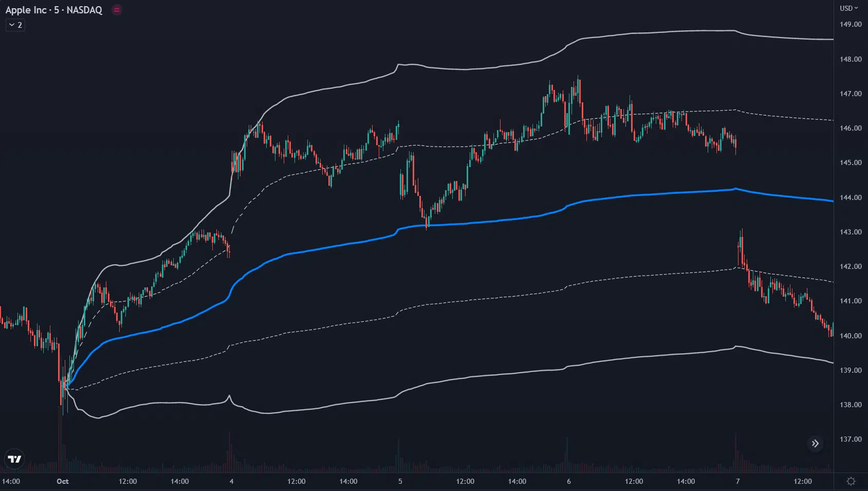
Task: Click the NASDAQ exchange label
Action: coord(84,10)
